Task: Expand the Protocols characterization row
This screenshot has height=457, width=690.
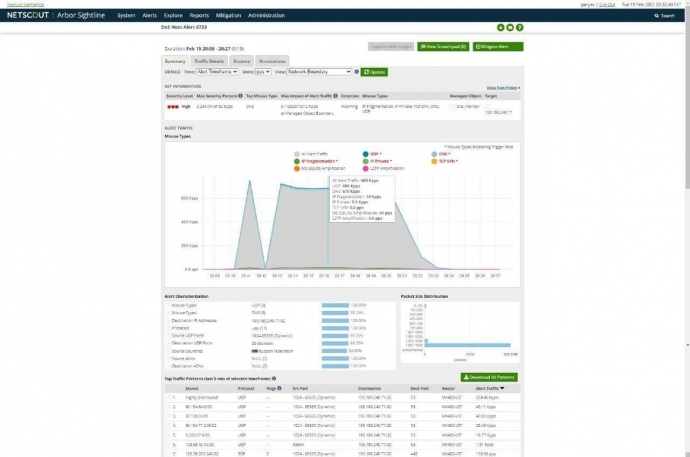Action: pos(168,328)
